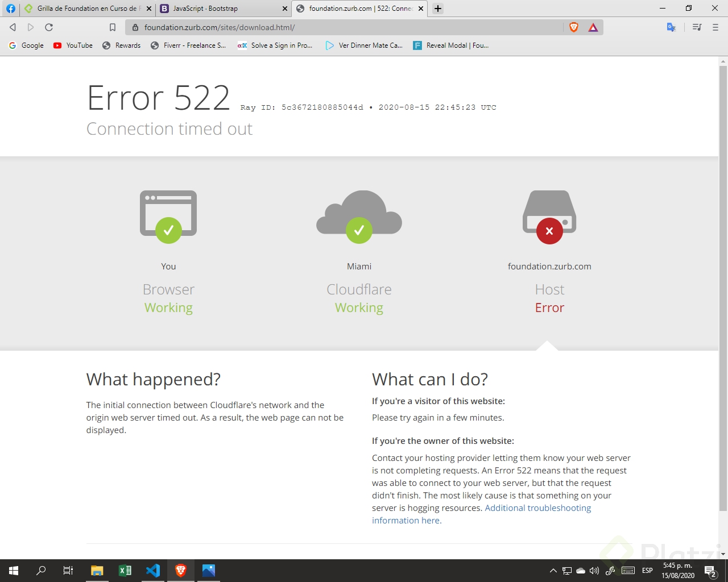
Task: Go forward to the next page
Action: [31, 27]
